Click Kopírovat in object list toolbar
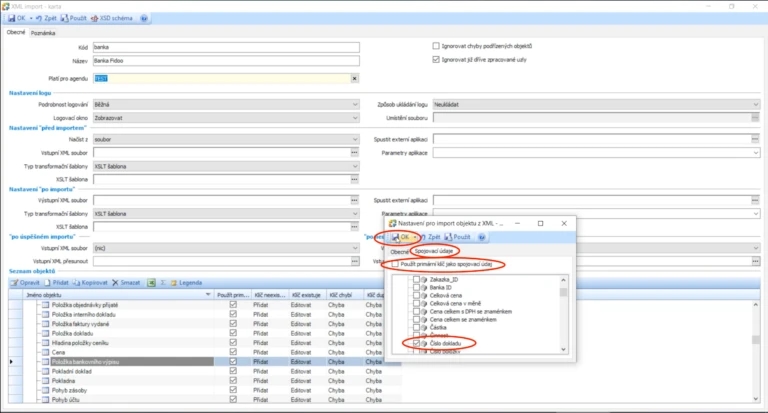The height and width of the screenshot is (413, 768). pos(90,283)
